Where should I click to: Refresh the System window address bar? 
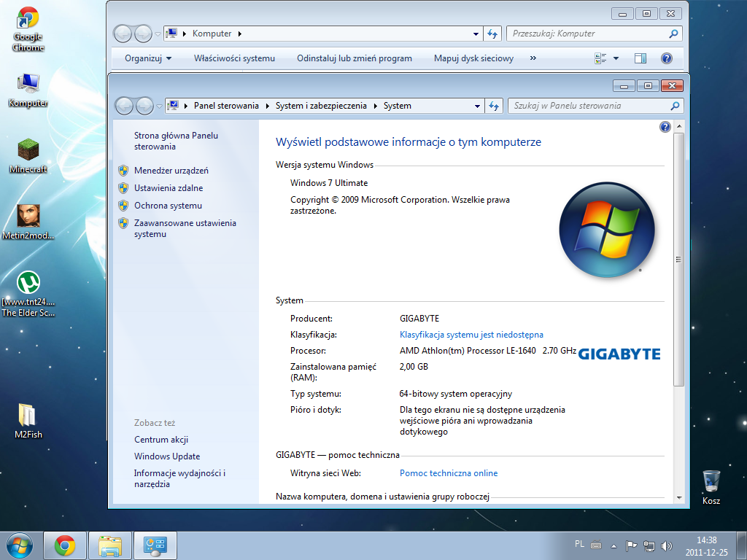point(494,106)
